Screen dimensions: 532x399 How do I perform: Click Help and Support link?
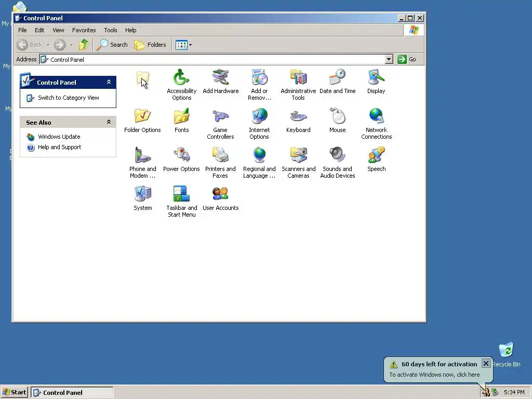click(x=59, y=147)
